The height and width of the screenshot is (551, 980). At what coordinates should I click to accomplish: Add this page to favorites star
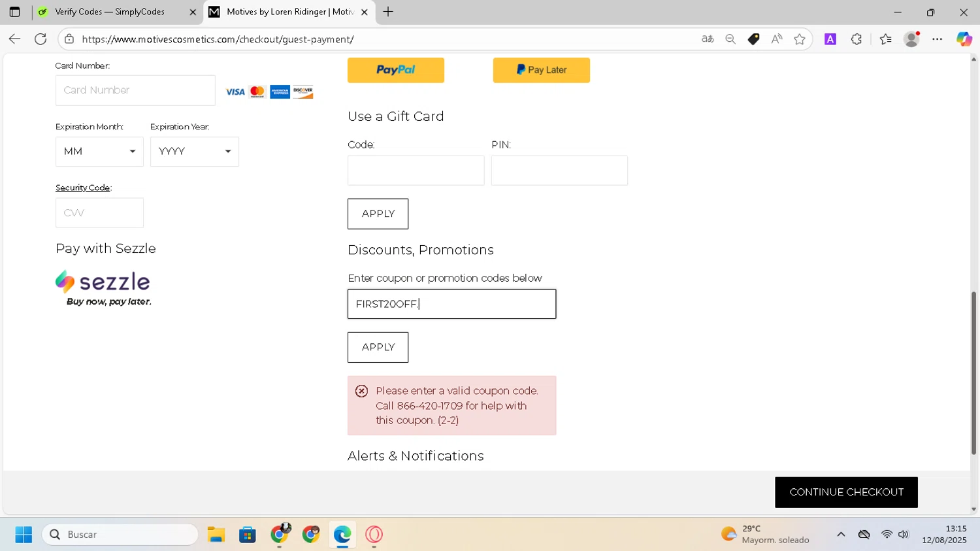pos(800,39)
